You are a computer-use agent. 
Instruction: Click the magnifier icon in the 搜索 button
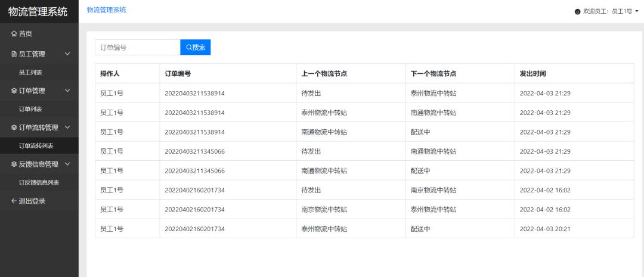[189, 47]
